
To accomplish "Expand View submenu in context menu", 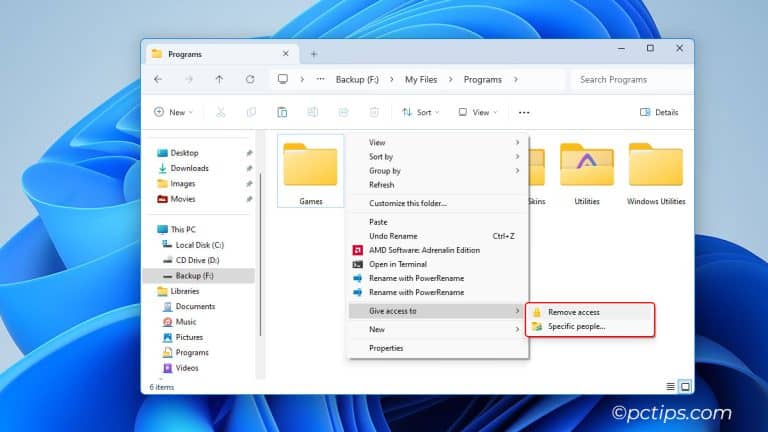I will pos(438,143).
